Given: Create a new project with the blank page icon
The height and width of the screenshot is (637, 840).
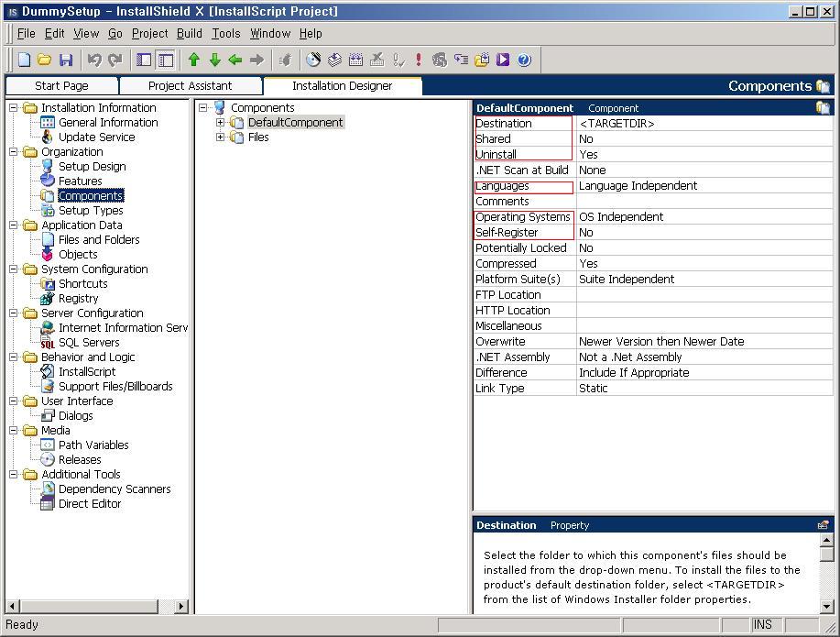Looking at the screenshot, I should 24,60.
